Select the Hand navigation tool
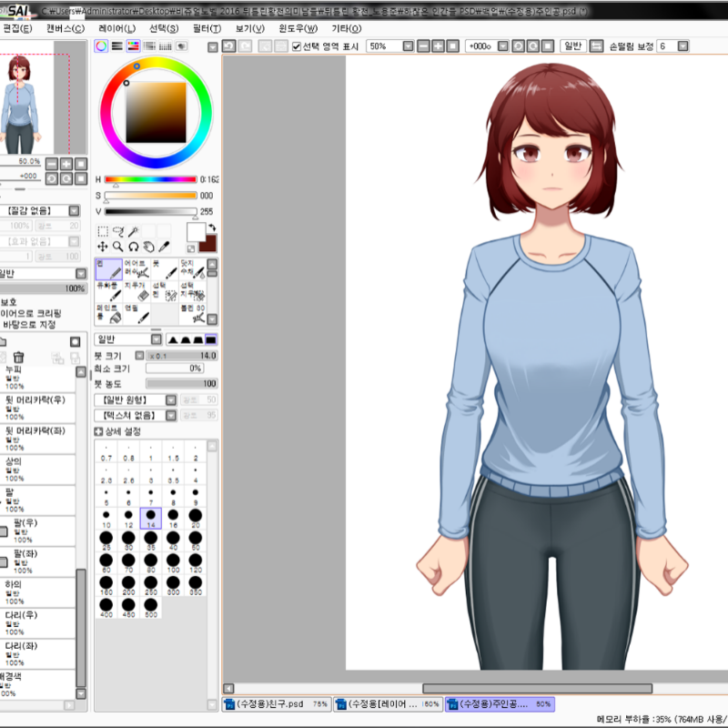 [x=149, y=246]
